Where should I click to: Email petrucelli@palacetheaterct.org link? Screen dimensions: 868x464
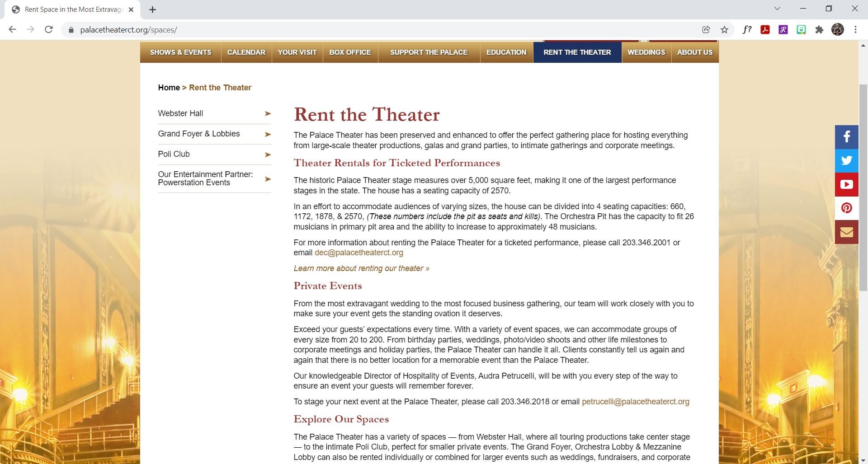(635, 402)
